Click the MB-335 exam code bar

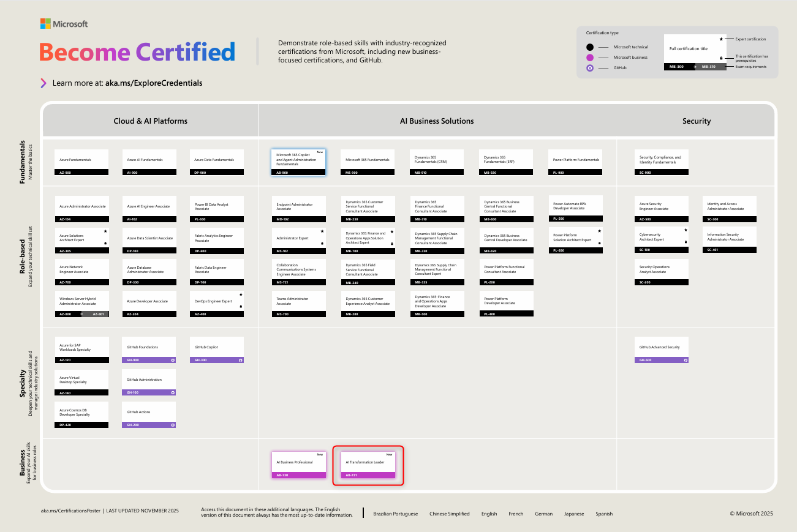click(x=437, y=282)
